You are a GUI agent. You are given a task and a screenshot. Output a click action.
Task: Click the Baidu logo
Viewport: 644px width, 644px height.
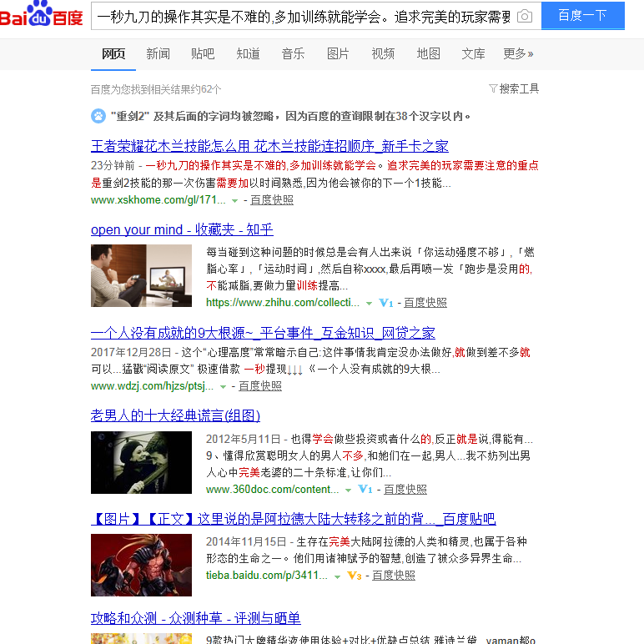click(x=41, y=14)
